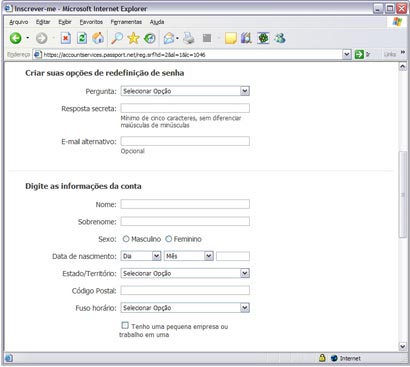Open the Editar menu
The height and width of the screenshot is (367, 410).
pos(43,22)
